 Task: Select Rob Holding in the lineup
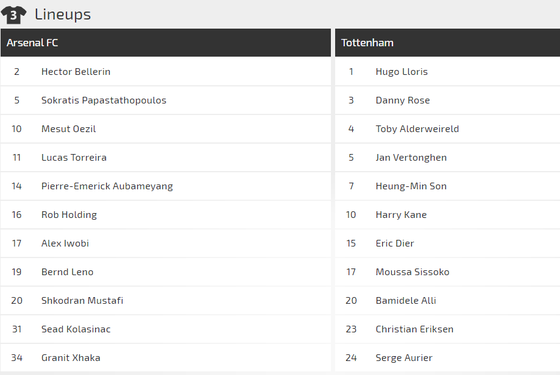[69, 215]
